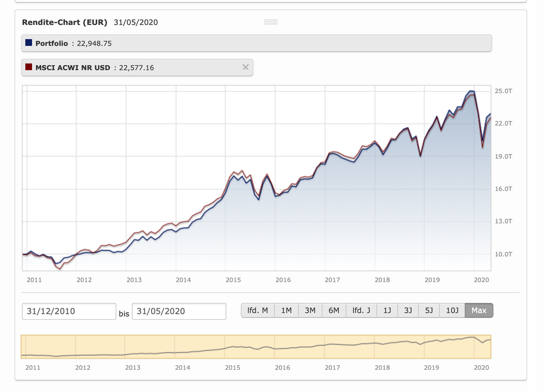Remove MSCI ACWI benchmark with X icon
The height and width of the screenshot is (392, 543).
click(245, 67)
